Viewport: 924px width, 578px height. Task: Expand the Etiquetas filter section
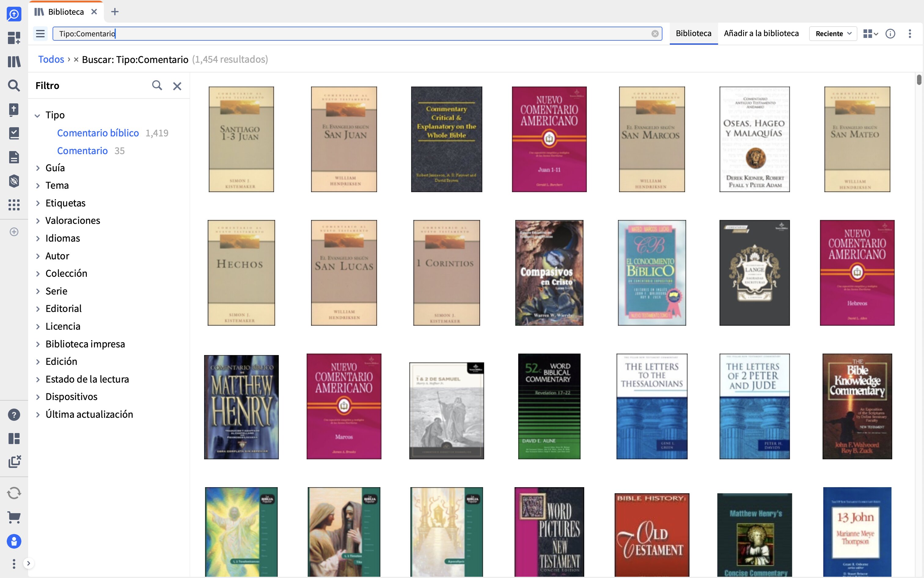pyautogui.click(x=38, y=203)
